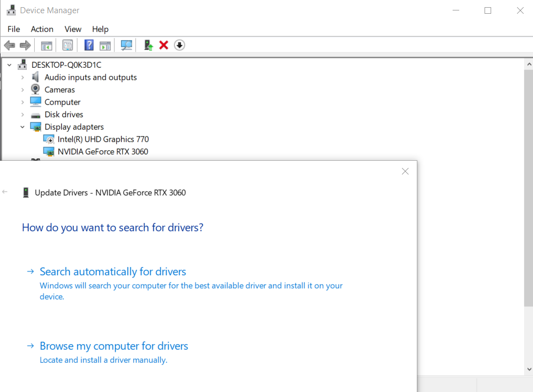Maximize the Device Manager window
This screenshot has height=392, width=533.
[x=488, y=10]
